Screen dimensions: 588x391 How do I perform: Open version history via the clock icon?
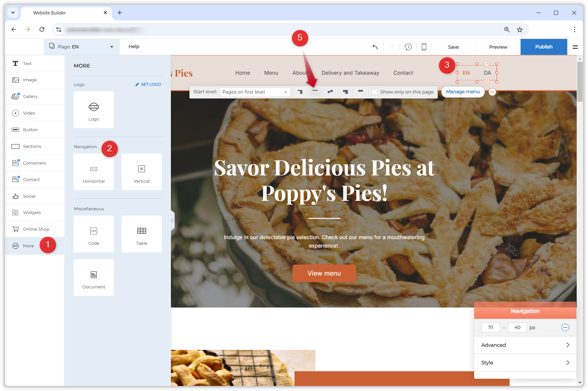click(408, 47)
